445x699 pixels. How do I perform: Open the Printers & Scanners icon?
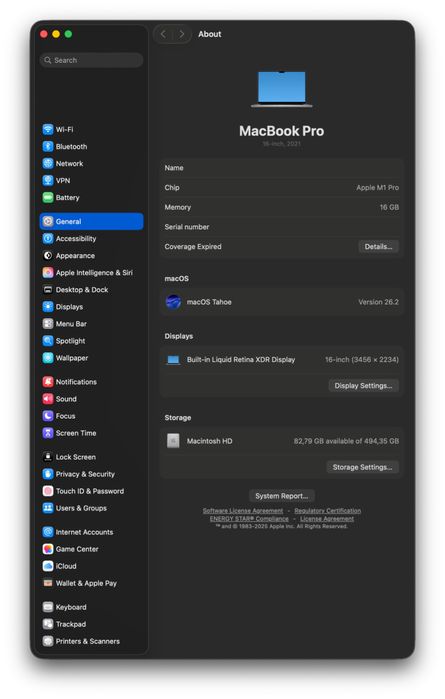pos(48,641)
